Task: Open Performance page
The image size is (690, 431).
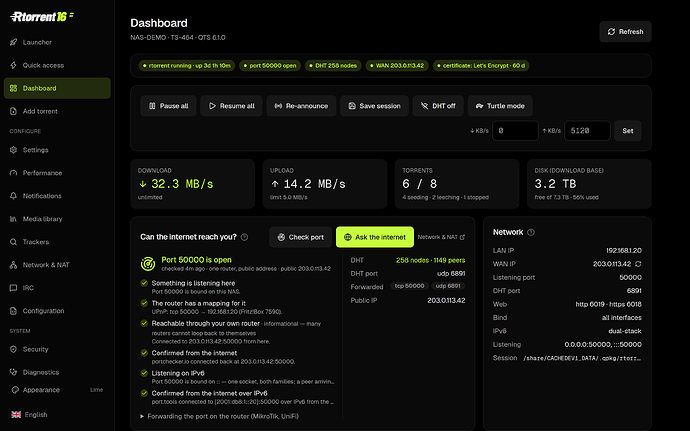Action: pos(57,173)
